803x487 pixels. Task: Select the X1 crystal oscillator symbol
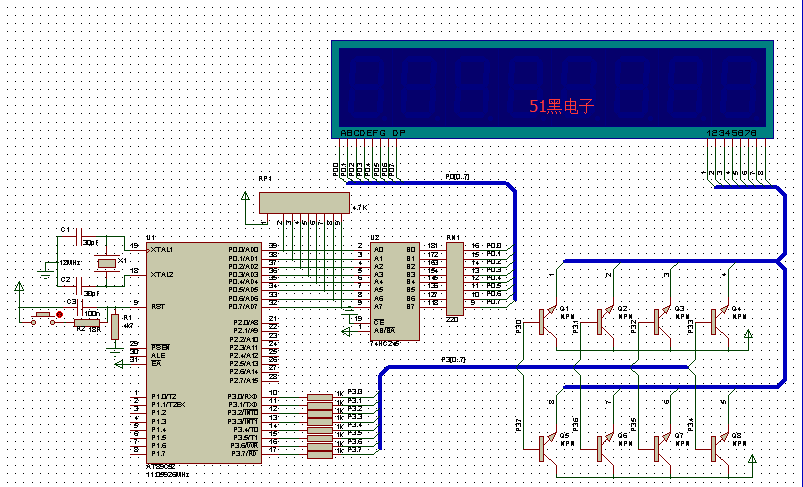click(107, 263)
